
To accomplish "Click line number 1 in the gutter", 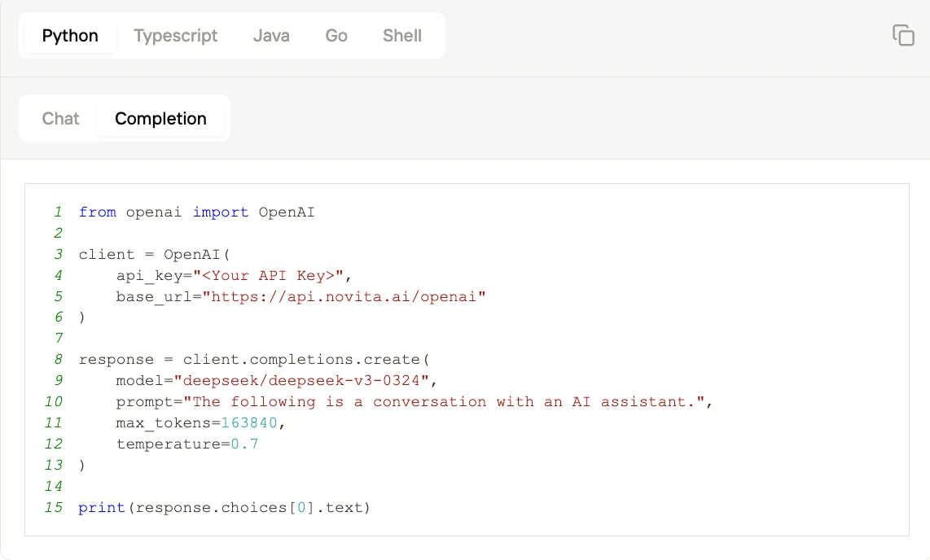I will tap(58, 212).
